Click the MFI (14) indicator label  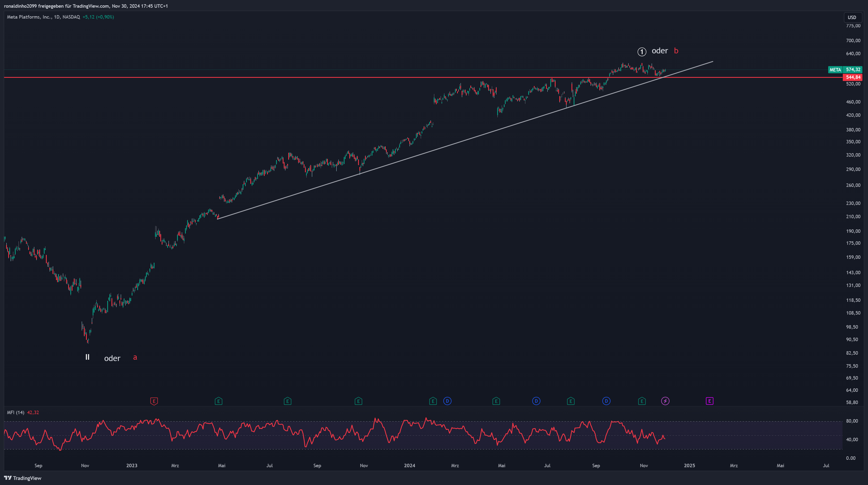tap(15, 413)
